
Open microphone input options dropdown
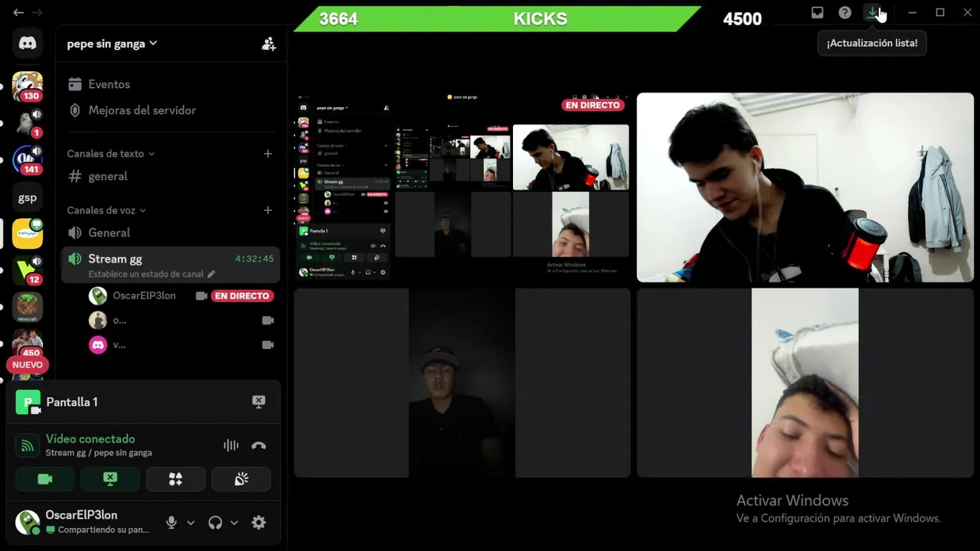[x=191, y=523]
